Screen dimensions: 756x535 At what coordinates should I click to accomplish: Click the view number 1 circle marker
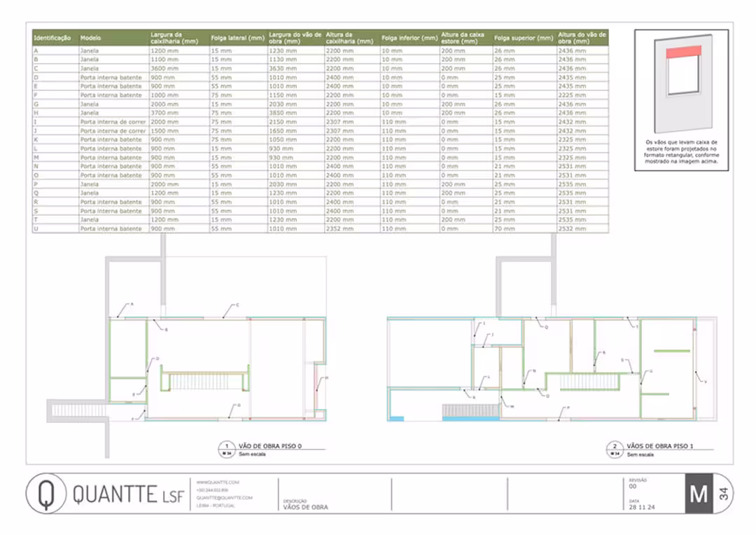[227, 446]
